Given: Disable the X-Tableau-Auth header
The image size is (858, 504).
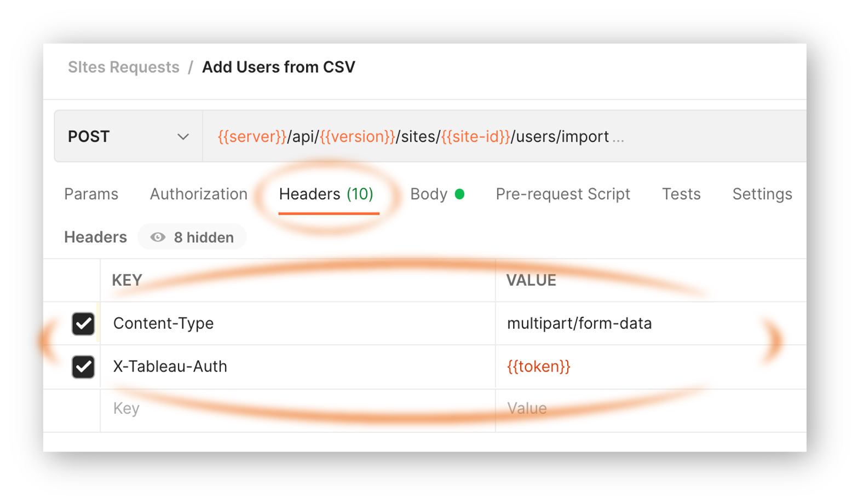Looking at the screenshot, I should 83,367.
